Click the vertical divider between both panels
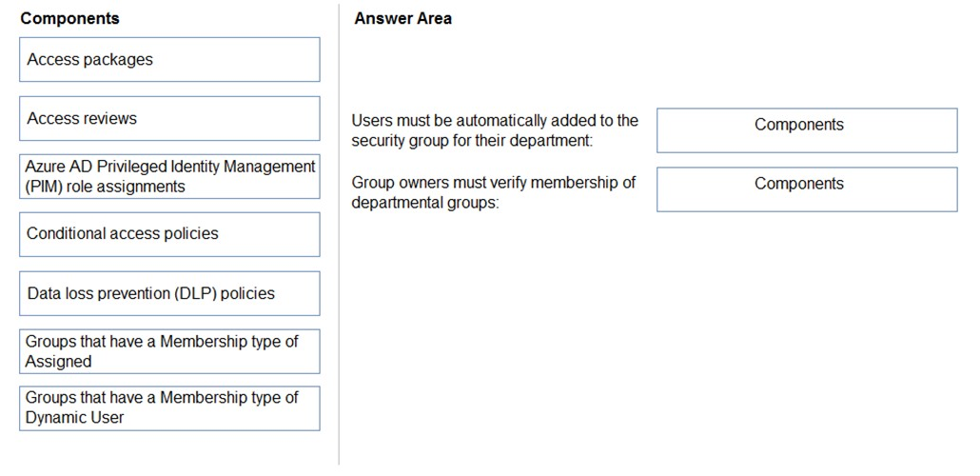The height and width of the screenshot is (476, 980). 339,234
